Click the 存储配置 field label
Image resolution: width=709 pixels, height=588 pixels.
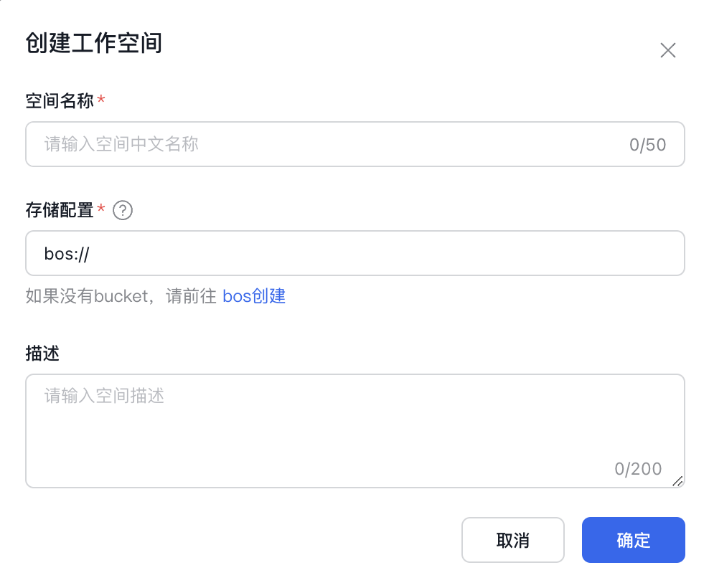[60, 210]
